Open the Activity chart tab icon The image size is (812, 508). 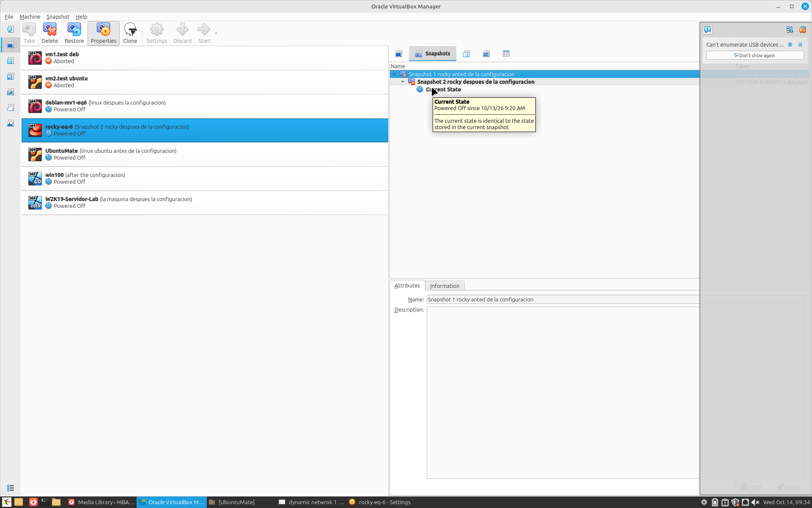pos(486,54)
